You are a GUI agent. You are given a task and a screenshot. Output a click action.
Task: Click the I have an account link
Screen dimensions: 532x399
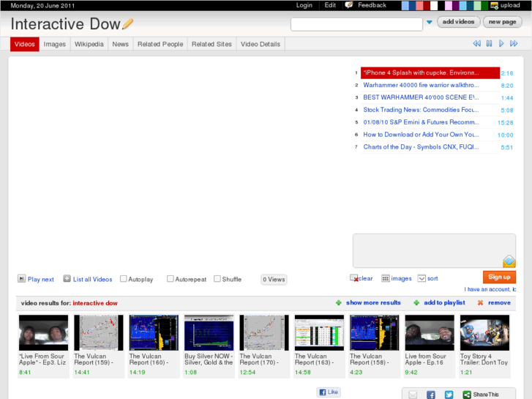tap(490, 289)
